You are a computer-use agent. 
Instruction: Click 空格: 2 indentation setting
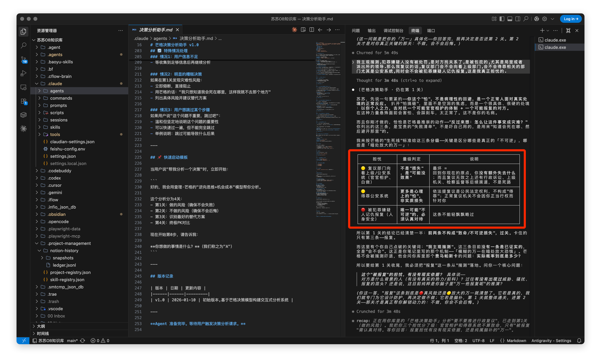pos(461,341)
